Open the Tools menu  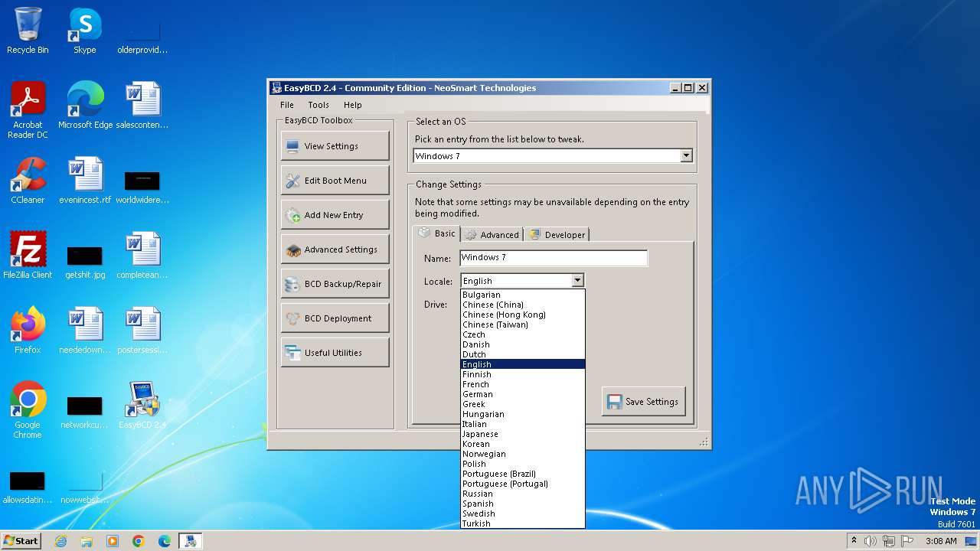click(318, 105)
